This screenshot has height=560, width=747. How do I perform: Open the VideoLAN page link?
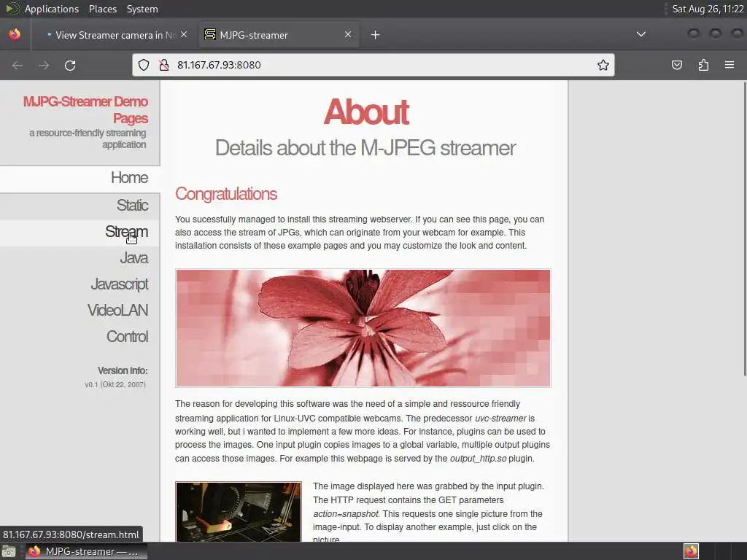point(117,311)
